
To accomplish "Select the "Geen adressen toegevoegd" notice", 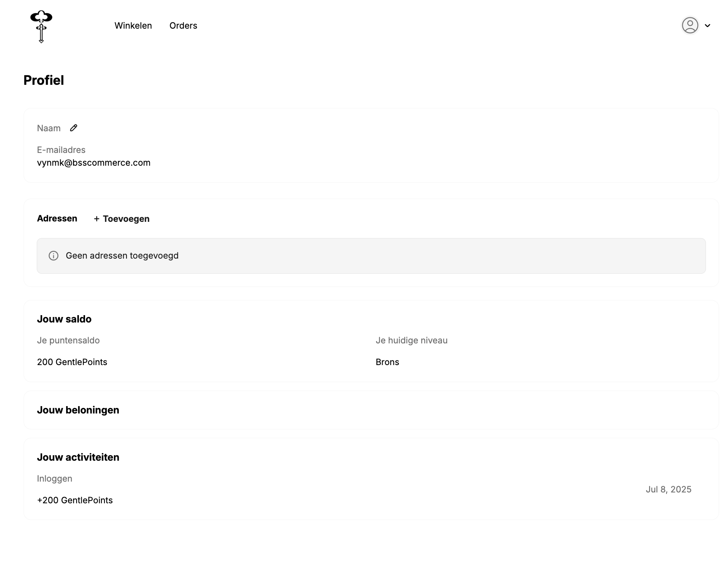I will coord(122,256).
